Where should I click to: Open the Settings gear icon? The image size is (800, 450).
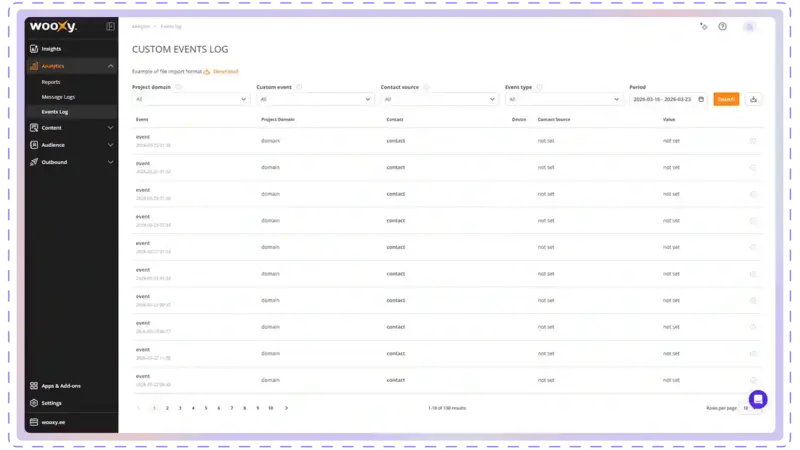[x=34, y=403]
